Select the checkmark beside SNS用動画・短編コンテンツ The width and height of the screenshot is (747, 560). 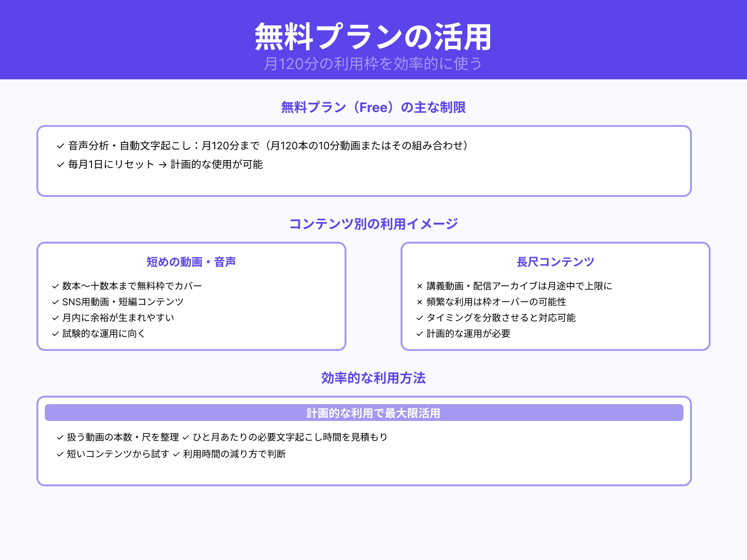54,301
